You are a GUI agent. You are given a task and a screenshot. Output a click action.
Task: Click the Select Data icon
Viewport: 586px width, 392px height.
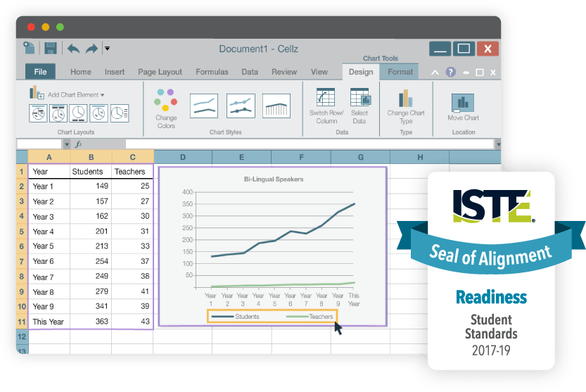point(361,97)
